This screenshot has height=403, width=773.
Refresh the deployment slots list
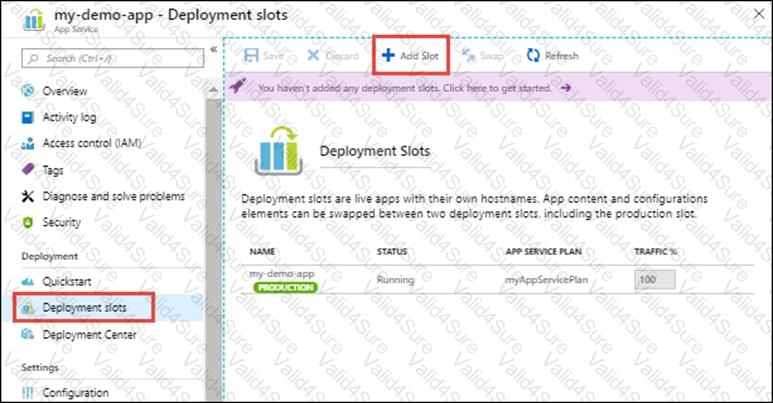click(552, 56)
